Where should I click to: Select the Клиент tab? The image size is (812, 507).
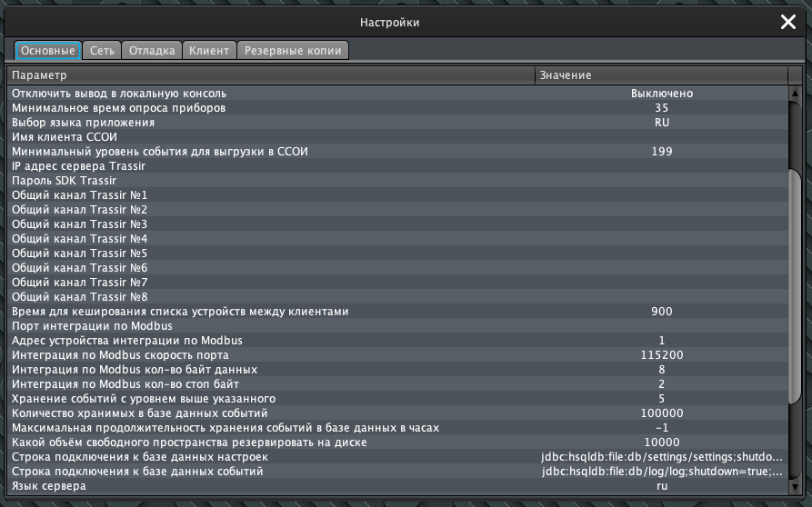209,51
